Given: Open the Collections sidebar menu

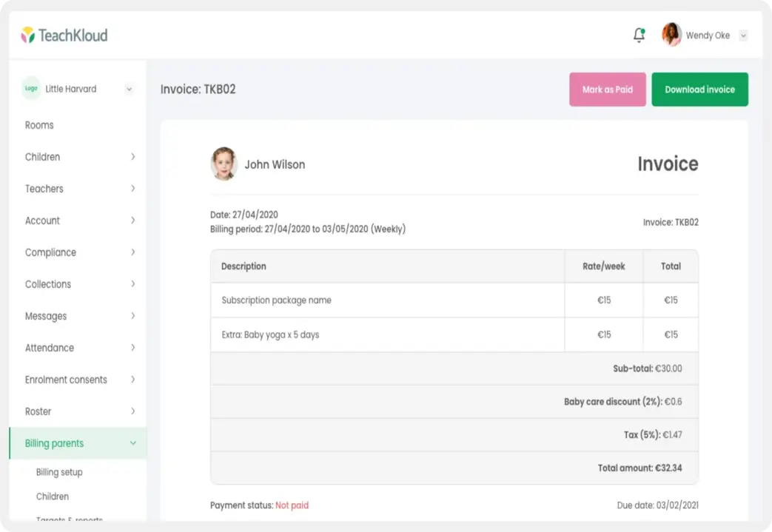Looking at the screenshot, I should pos(48,284).
